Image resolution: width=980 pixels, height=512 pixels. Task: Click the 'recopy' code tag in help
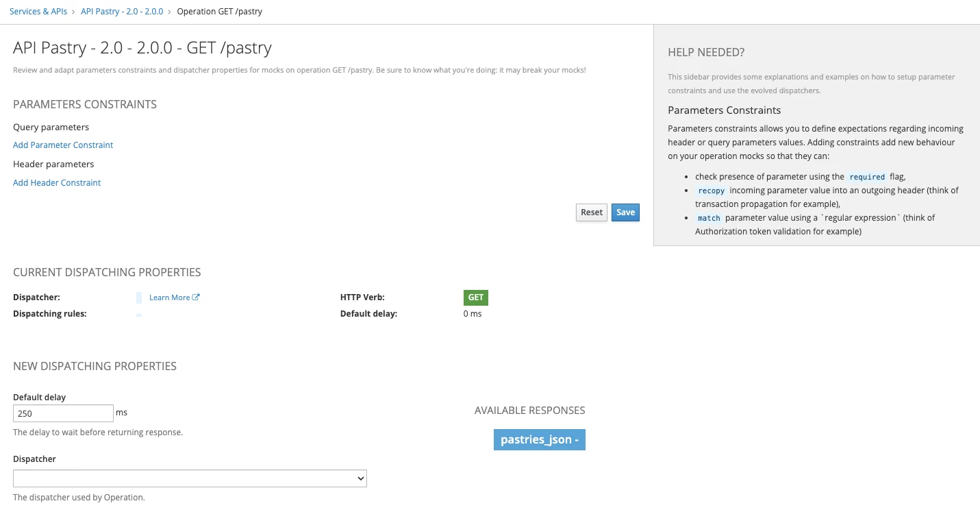711,191
